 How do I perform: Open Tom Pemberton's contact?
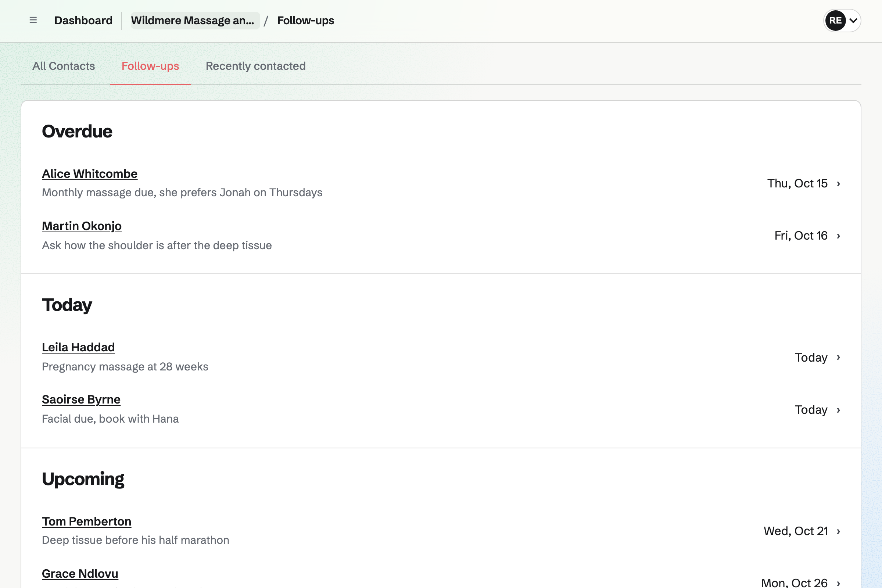point(87,521)
